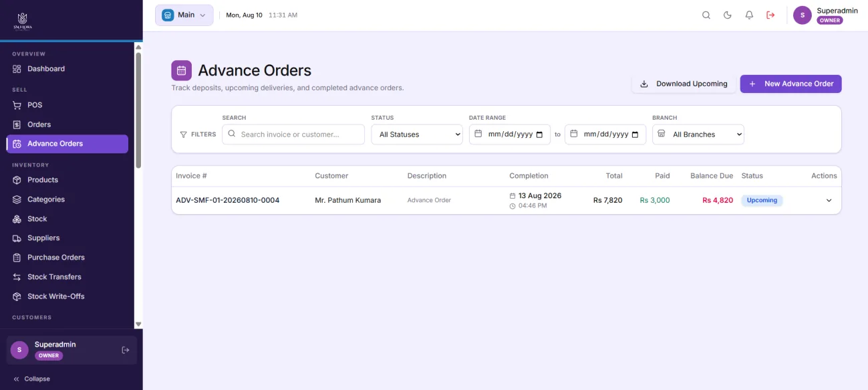Click the Superadmin avatar in the header

(x=803, y=15)
